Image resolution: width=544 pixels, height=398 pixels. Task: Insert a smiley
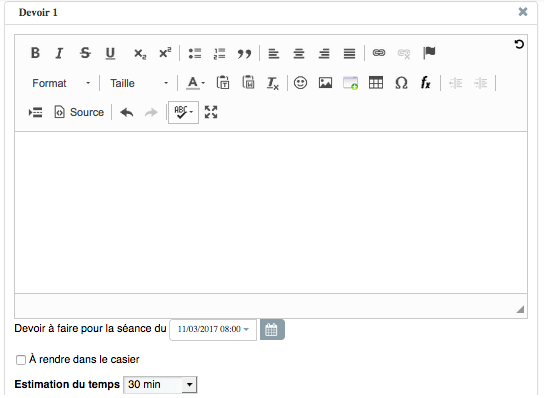(300, 83)
